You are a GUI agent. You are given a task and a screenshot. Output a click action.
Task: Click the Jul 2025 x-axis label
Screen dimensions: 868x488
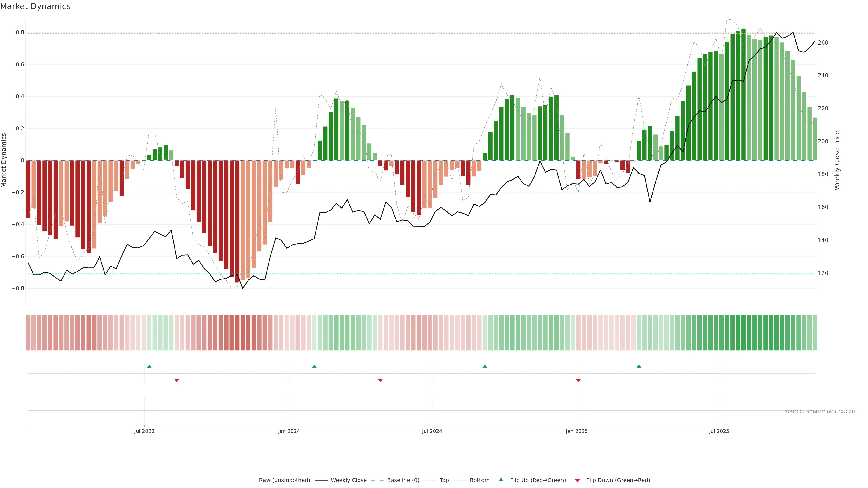[719, 431]
